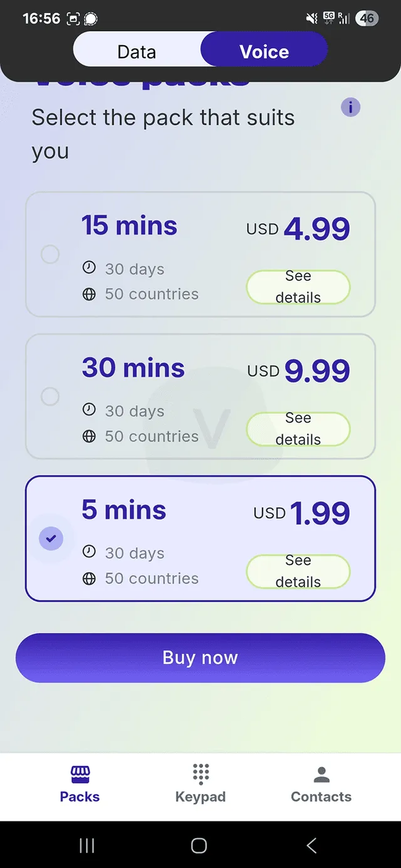Tap the Android home button
Image resolution: width=401 pixels, height=868 pixels.
199,845
